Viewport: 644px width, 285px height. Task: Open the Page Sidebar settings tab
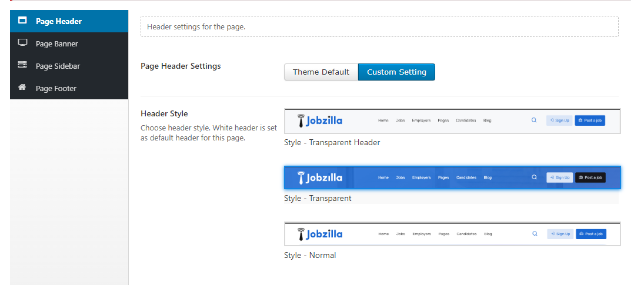58,66
